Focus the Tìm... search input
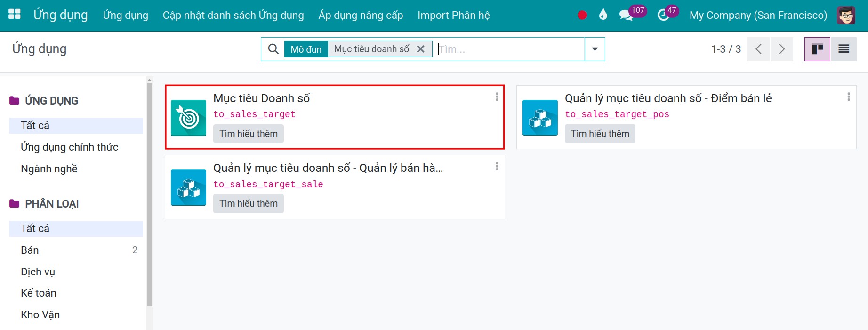 coord(510,49)
